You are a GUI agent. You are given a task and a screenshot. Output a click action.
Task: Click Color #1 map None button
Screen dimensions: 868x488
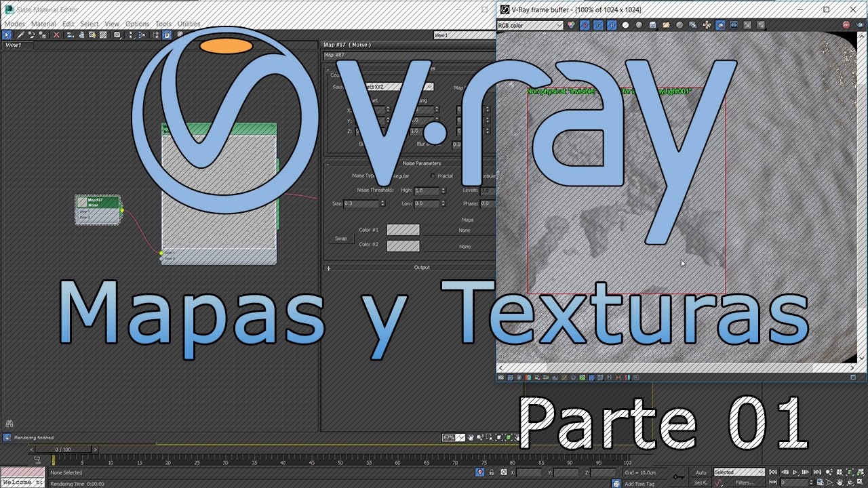(x=465, y=230)
